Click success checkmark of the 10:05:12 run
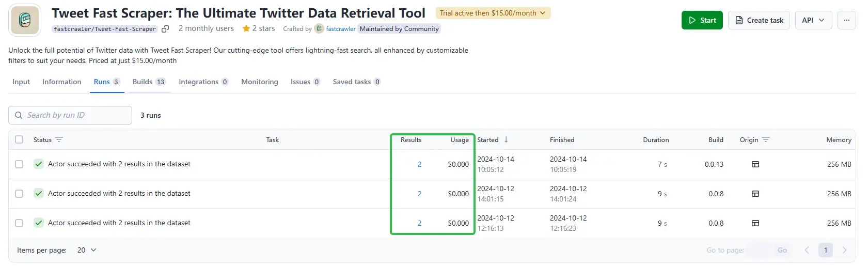 39,164
